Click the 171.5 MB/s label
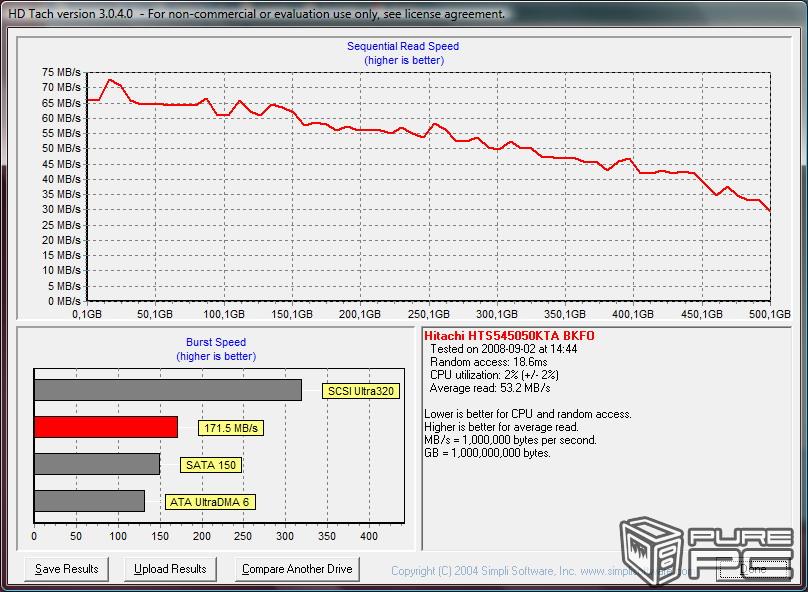This screenshot has width=808, height=592. (231, 428)
